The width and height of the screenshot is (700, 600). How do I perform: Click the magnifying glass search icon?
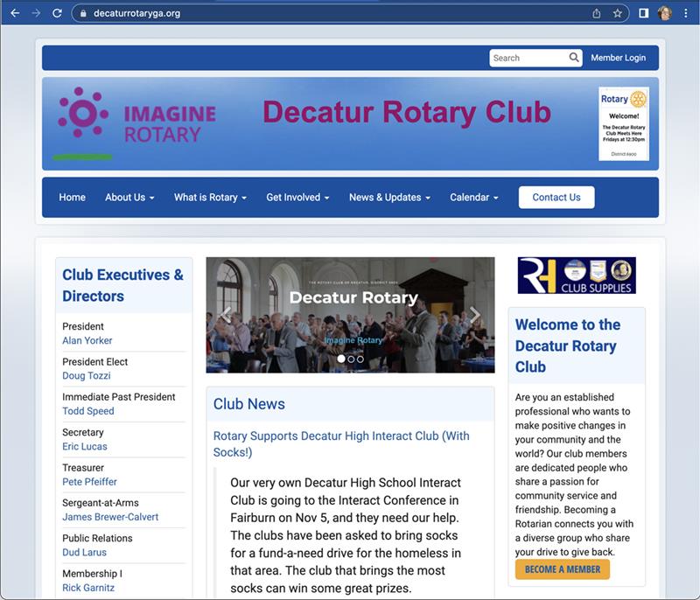click(574, 58)
